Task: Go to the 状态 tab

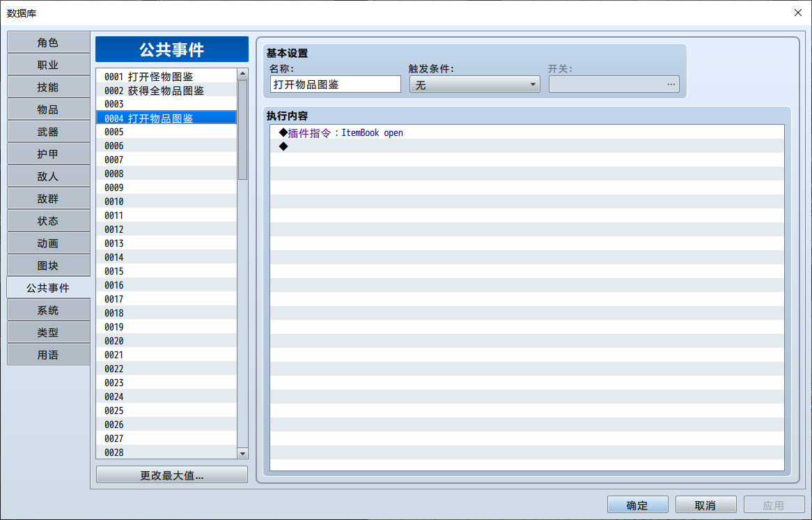Action: pos(48,221)
